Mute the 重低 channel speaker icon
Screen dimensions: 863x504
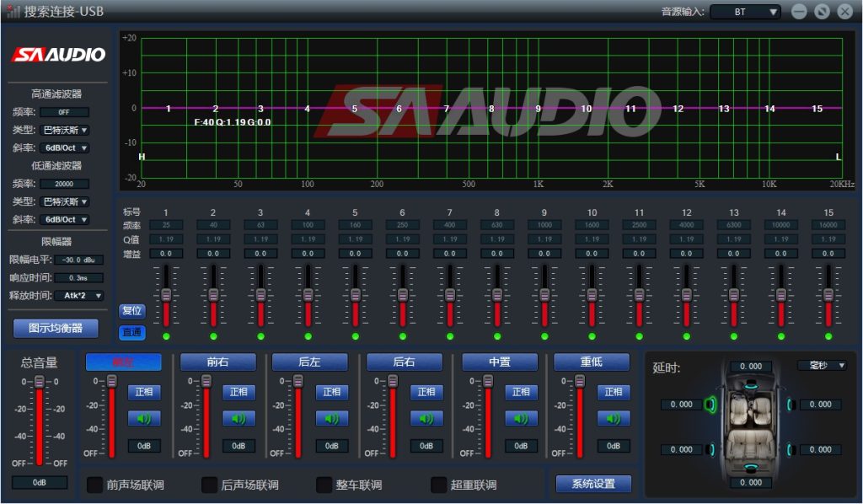tap(614, 418)
